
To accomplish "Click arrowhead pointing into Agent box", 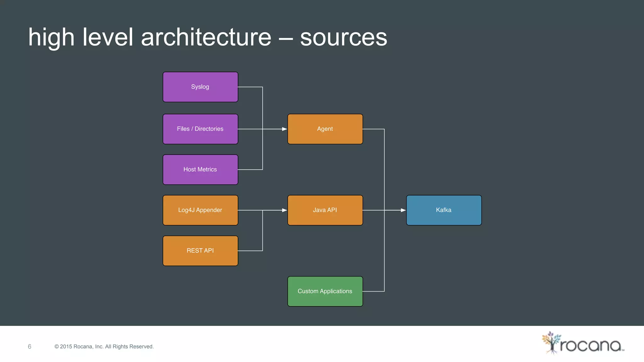I will coord(285,129).
